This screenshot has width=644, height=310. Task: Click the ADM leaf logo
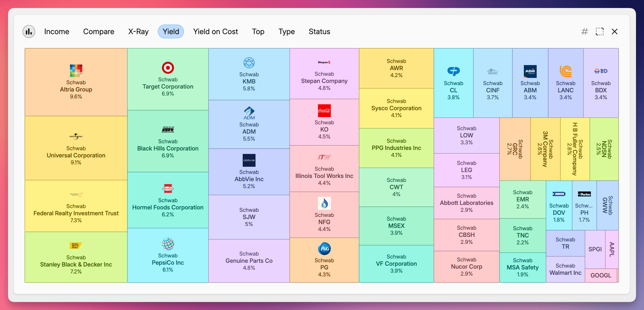[249, 113]
